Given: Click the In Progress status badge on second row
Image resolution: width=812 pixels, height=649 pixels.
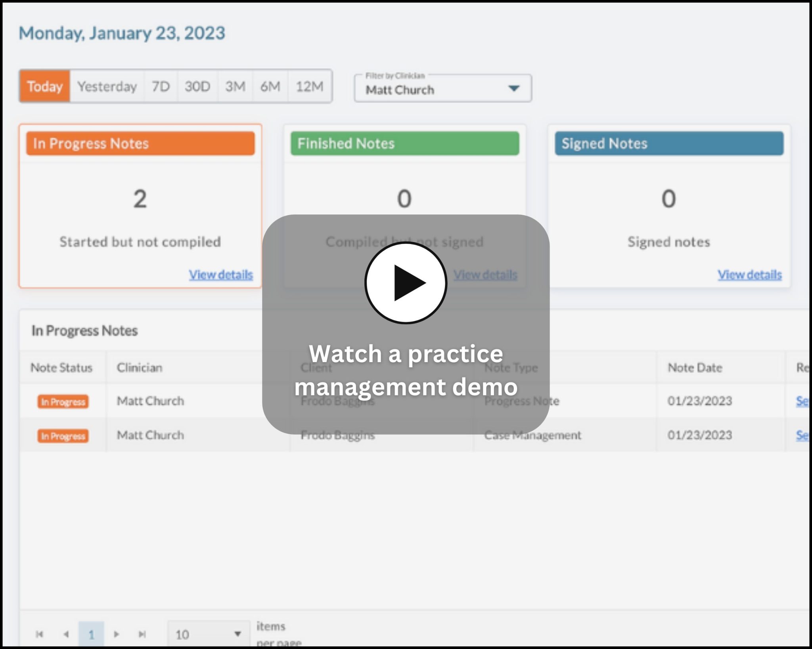Looking at the screenshot, I should tap(63, 435).
